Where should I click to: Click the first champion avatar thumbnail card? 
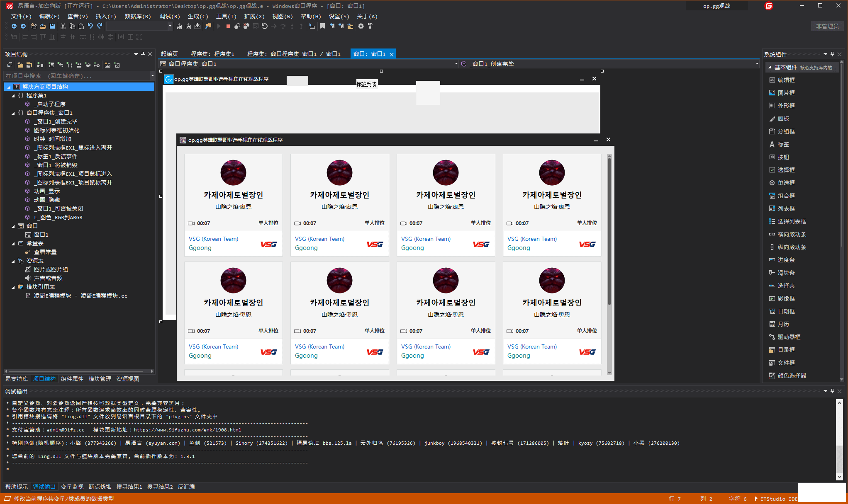click(x=233, y=172)
